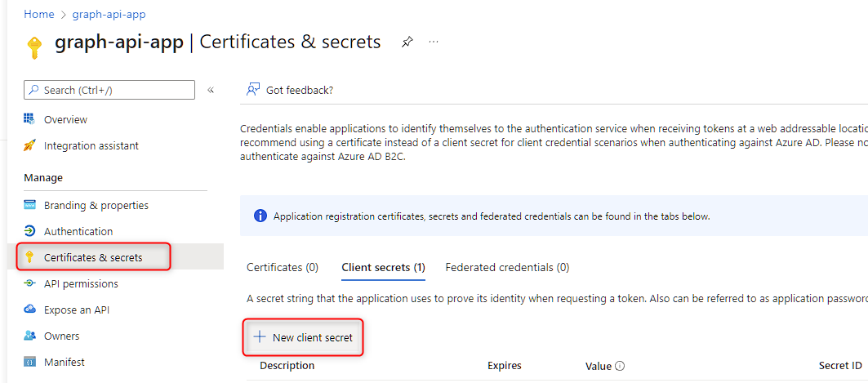The width and height of the screenshot is (868, 383).
Task: Click the search magnifier icon
Action: point(34,90)
